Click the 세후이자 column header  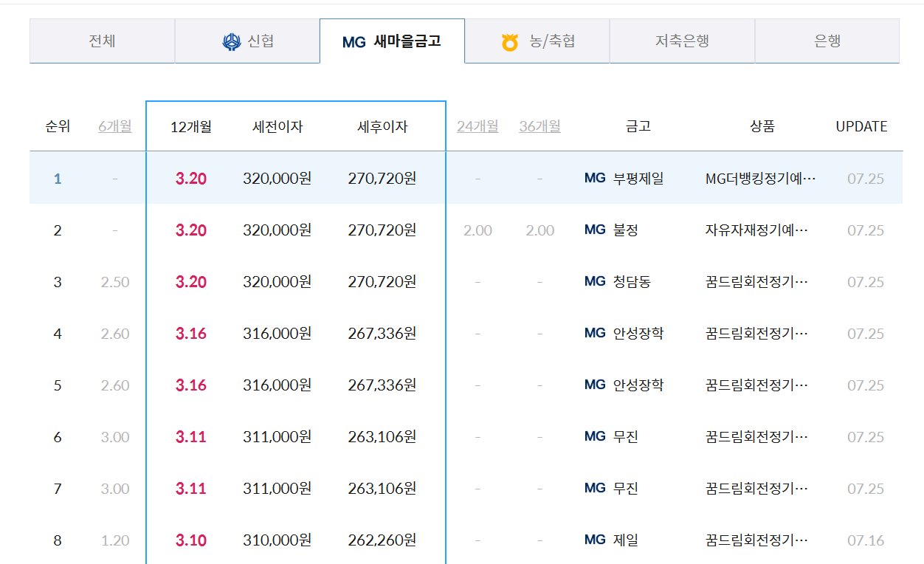(382, 127)
